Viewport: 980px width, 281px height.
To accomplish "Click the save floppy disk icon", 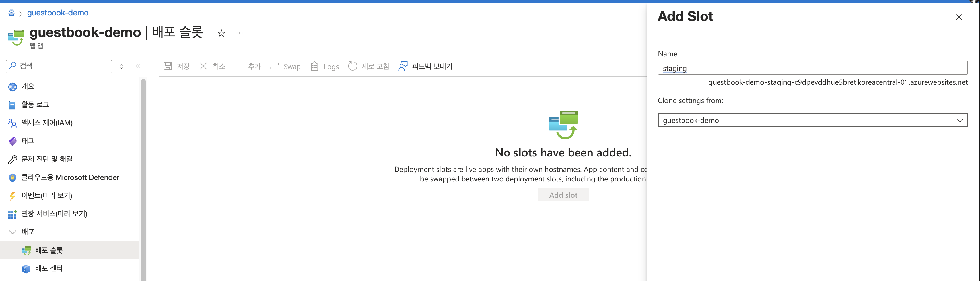I will (168, 66).
